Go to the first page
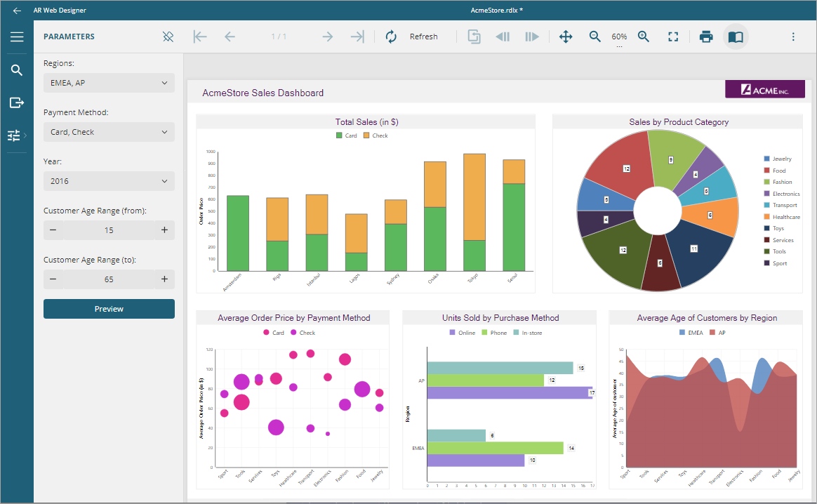The image size is (817, 504). [200, 37]
